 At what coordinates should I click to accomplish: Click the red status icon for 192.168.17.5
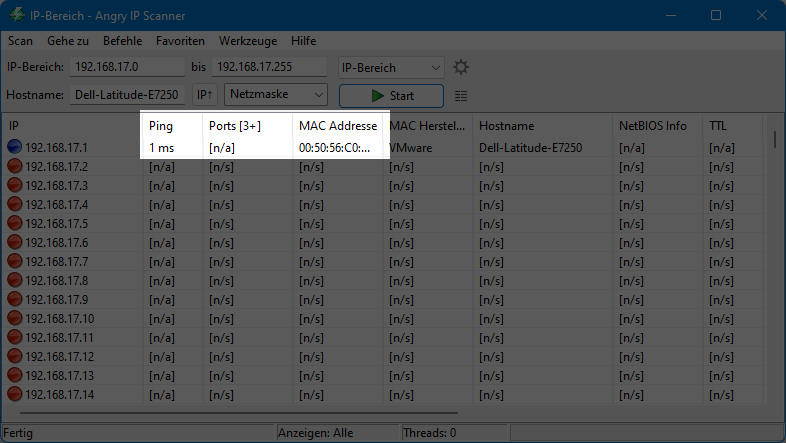(15, 224)
